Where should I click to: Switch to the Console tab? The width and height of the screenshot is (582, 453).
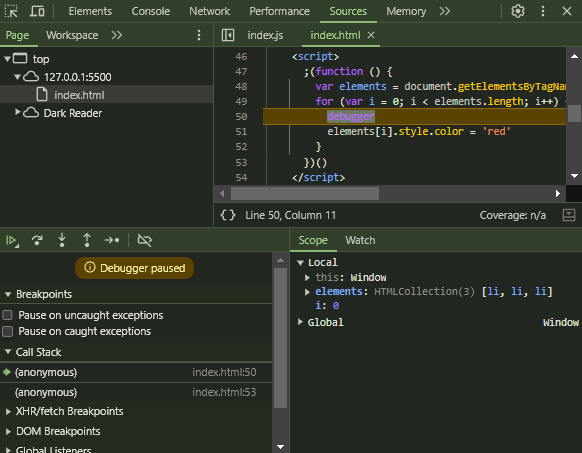[151, 11]
